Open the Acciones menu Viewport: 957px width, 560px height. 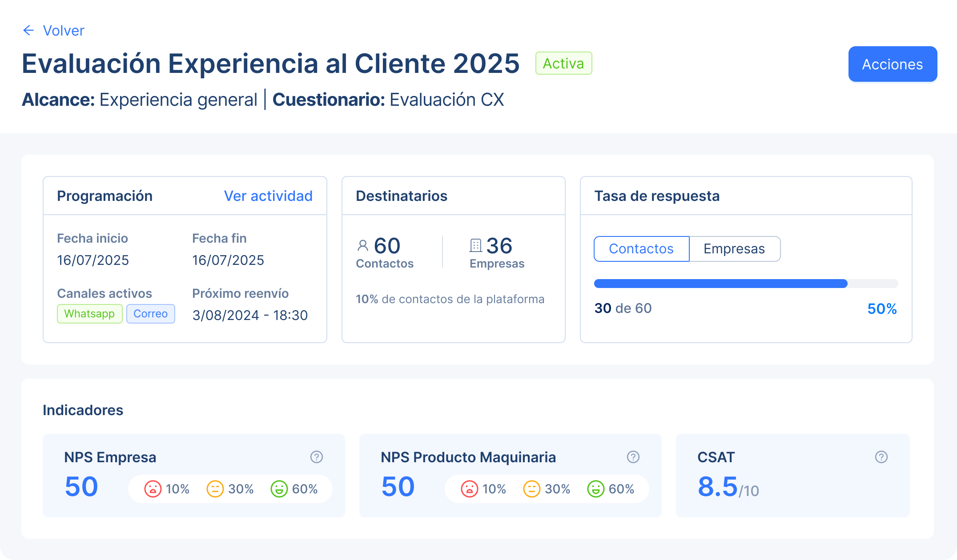tap(892, 64)
